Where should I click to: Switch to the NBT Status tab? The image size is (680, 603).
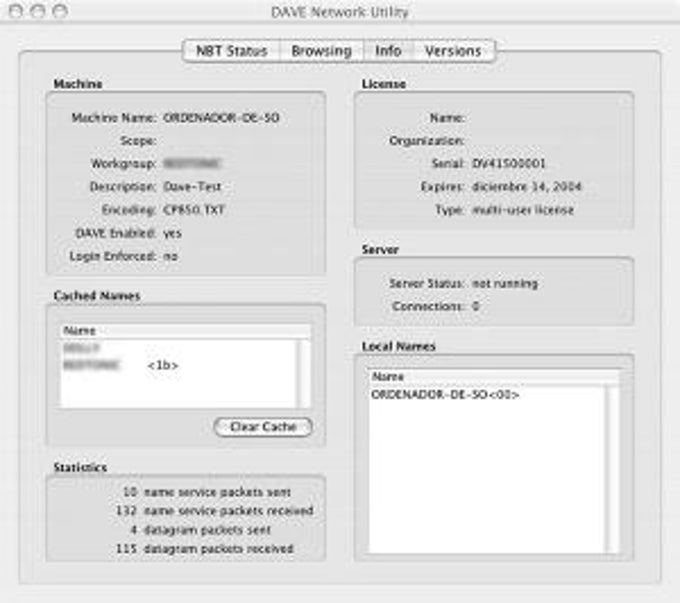[232, 51]
